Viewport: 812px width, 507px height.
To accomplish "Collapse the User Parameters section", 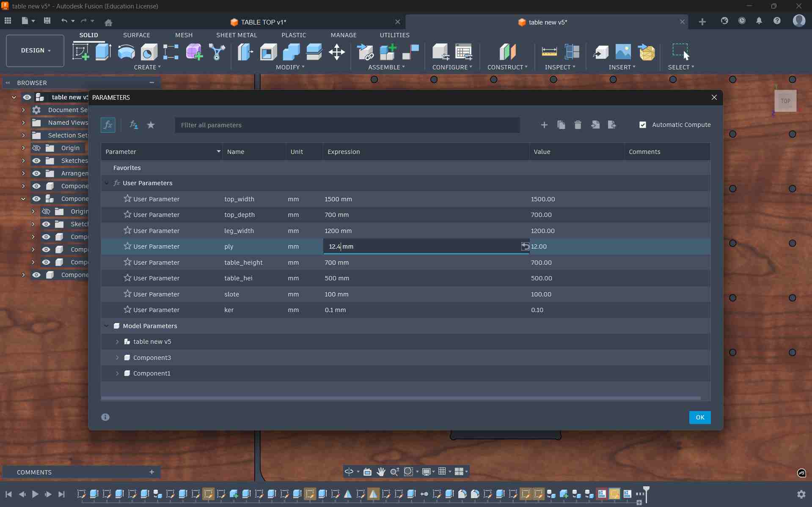I will (x=106, y=183).
